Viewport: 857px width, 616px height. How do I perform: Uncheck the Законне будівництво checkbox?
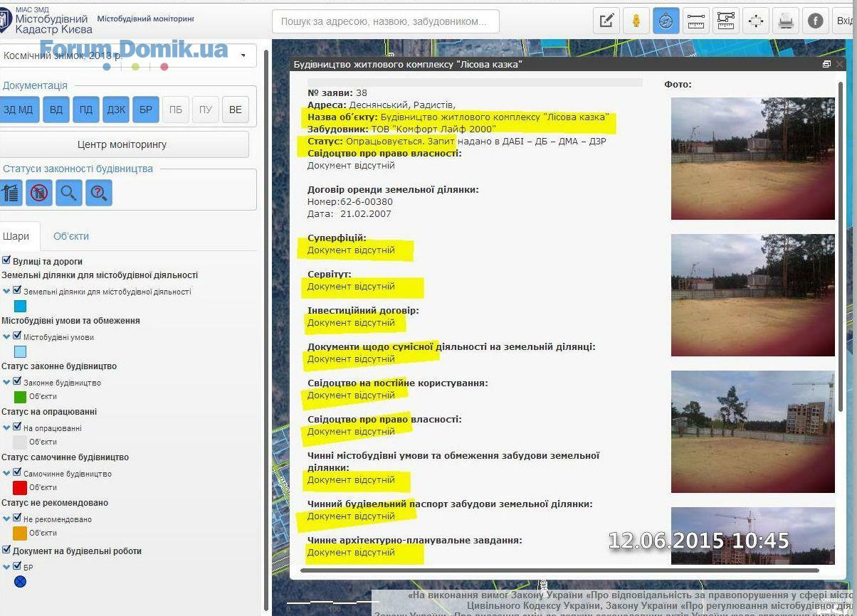(18, 381)
